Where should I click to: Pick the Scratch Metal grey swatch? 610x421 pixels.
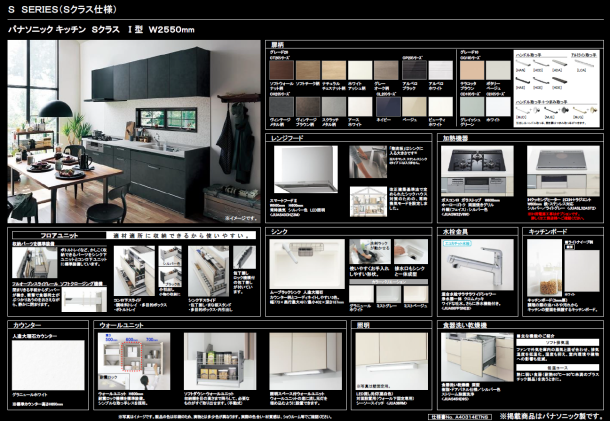click(334, 107)
